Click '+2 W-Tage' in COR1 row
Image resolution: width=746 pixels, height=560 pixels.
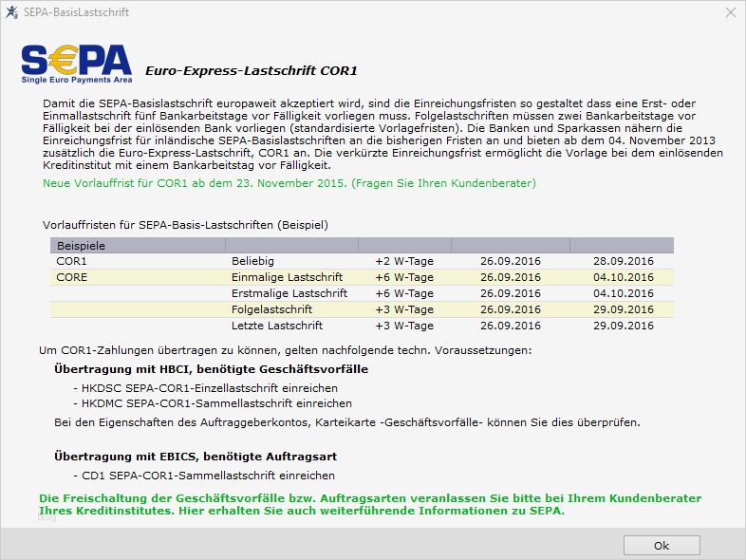click(404, 261)
